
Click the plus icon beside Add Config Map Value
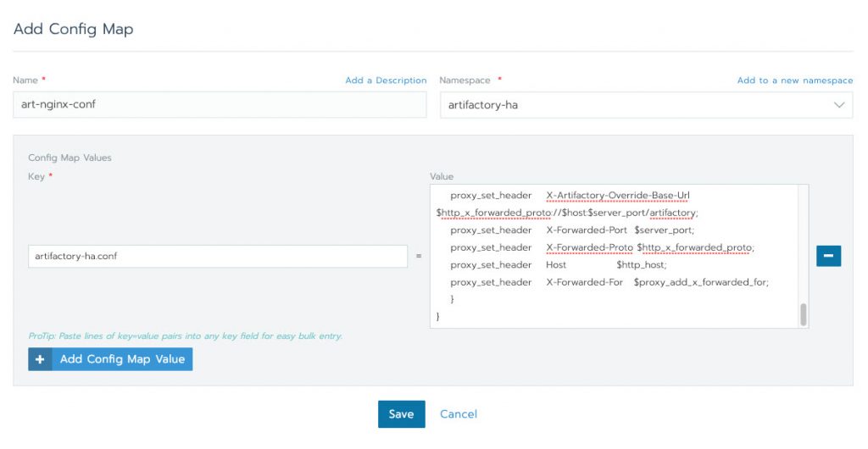click(x=40, y=359)
